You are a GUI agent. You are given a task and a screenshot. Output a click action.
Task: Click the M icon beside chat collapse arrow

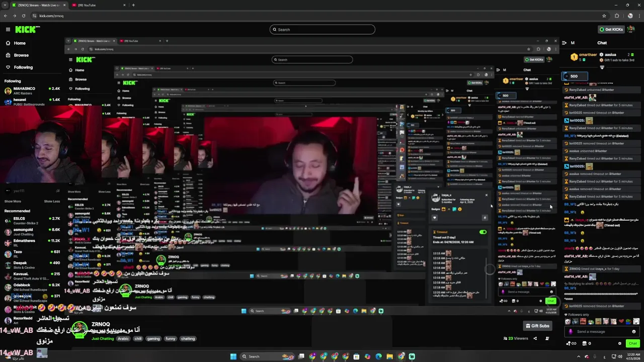[573, 43]
